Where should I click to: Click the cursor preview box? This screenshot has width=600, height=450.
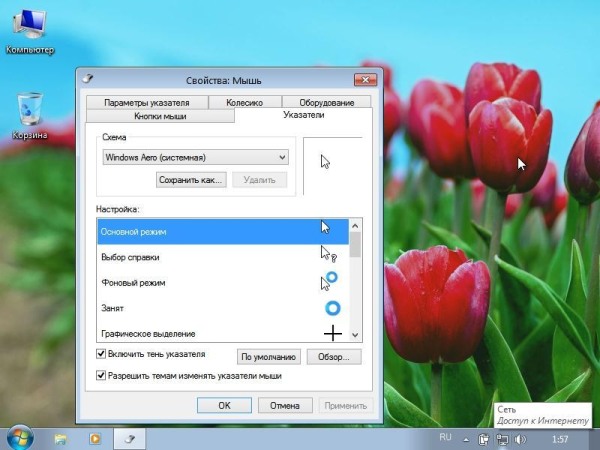pos(333,166)
